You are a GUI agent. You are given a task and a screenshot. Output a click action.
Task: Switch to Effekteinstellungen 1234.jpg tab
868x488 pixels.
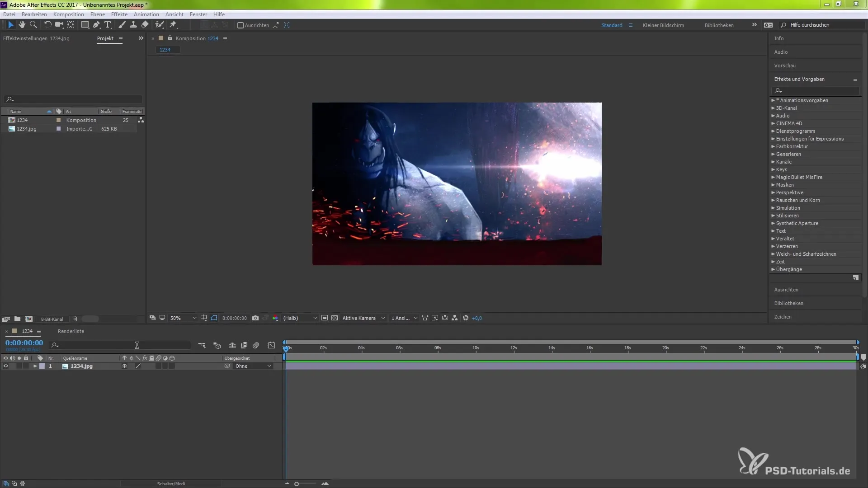coord(36,38)
